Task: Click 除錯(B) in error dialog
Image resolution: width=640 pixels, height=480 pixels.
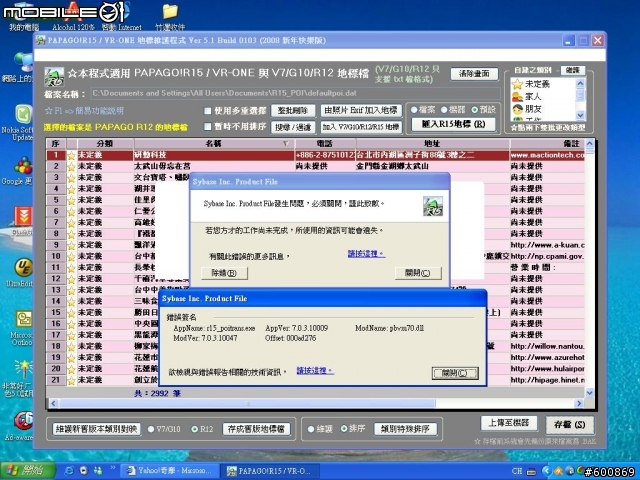Action: 224,273
